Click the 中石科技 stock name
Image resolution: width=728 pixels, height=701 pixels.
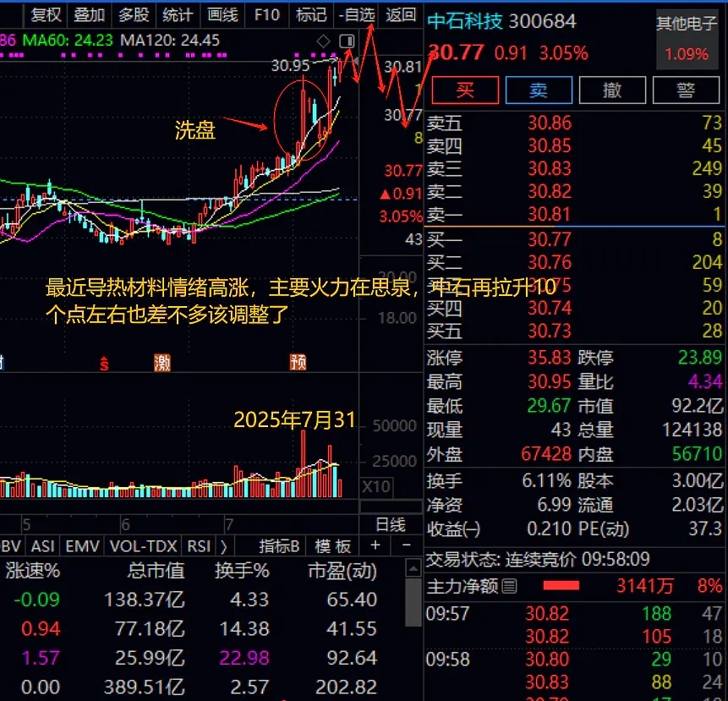point(465,21)
